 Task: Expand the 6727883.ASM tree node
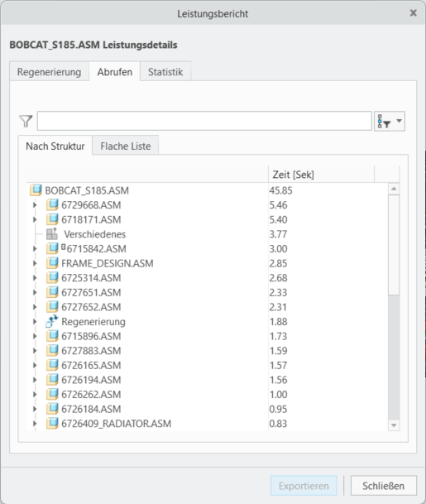(35, 351)
